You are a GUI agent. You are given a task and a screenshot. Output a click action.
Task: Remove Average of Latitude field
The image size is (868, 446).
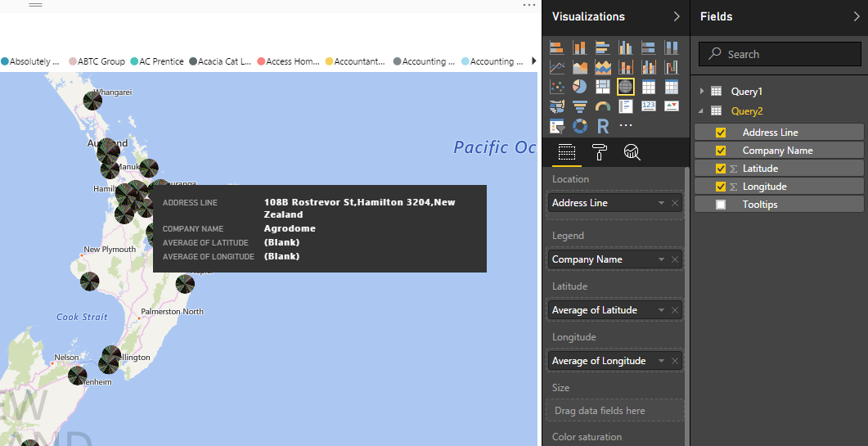click(x=675, y=310)
